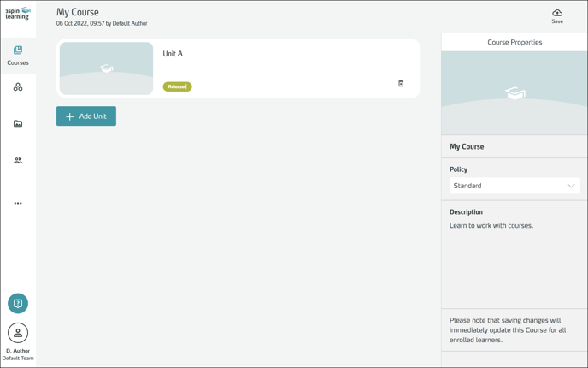Open the media library folder icon
Viewport: 588px width, 368px height.
[x=18, y=124]
